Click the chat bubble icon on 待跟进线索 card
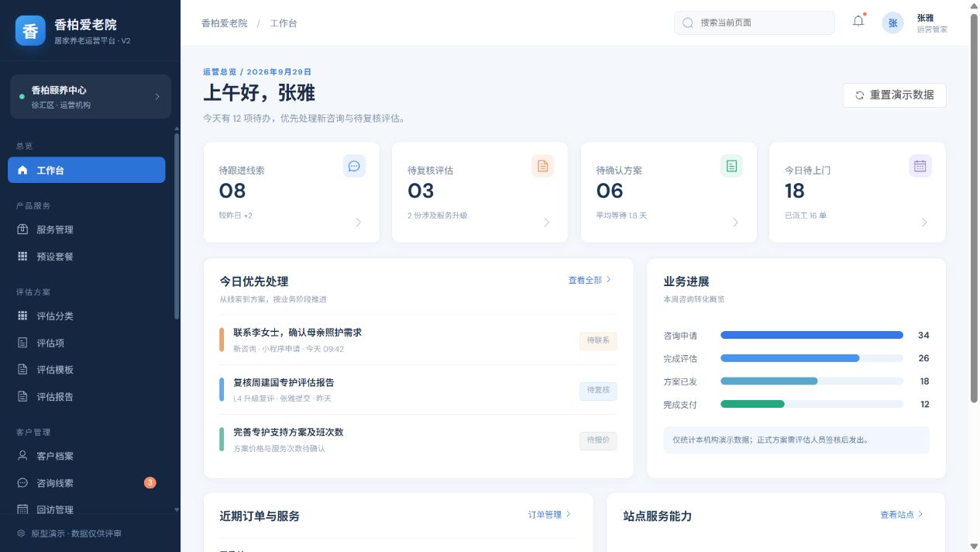The width and height of the screenshot is (980, 552). [x=354, y=166]
